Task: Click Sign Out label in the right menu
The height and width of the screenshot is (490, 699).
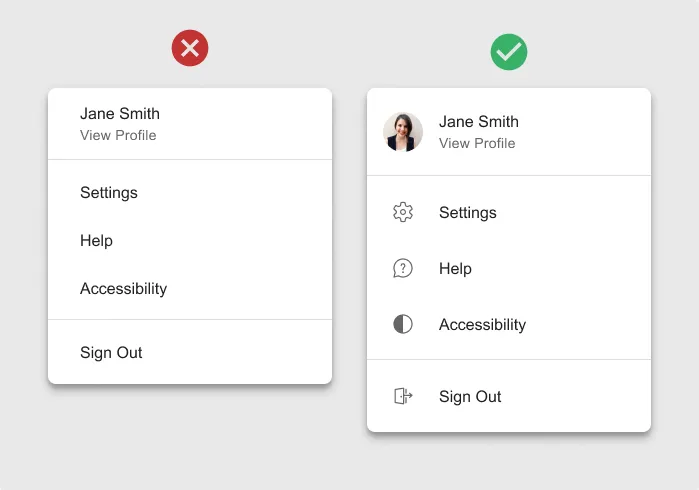Action: (470, 397)
